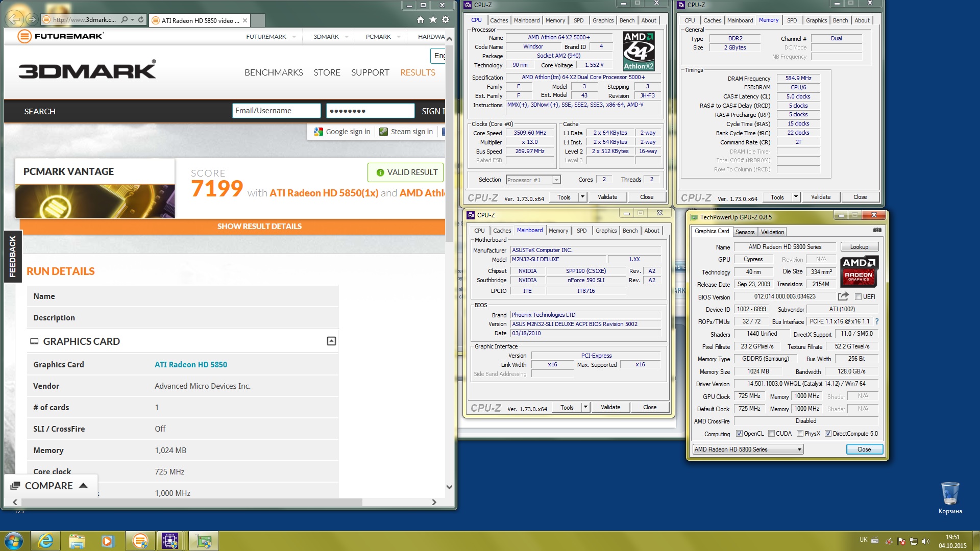Toggle the UEFI checkbox in GPU-Z
The height and width of the screenshot is (551, 980).
858,297
